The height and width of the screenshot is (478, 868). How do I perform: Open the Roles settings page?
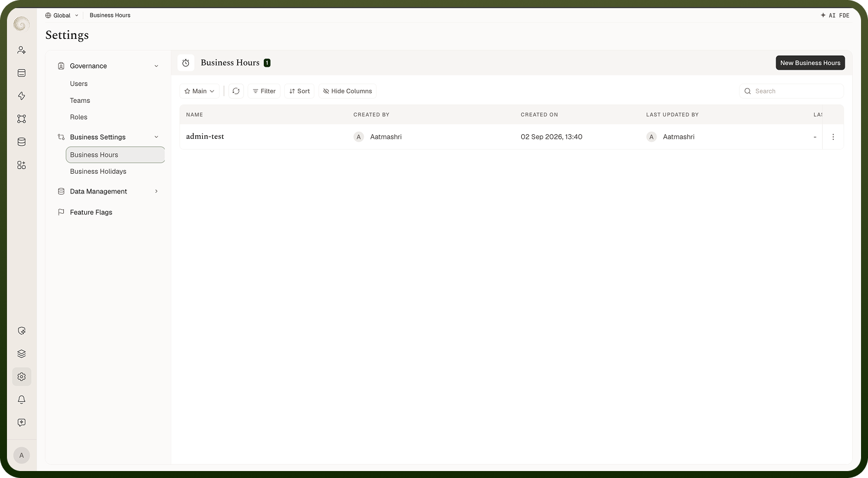[x=79, y=117]
